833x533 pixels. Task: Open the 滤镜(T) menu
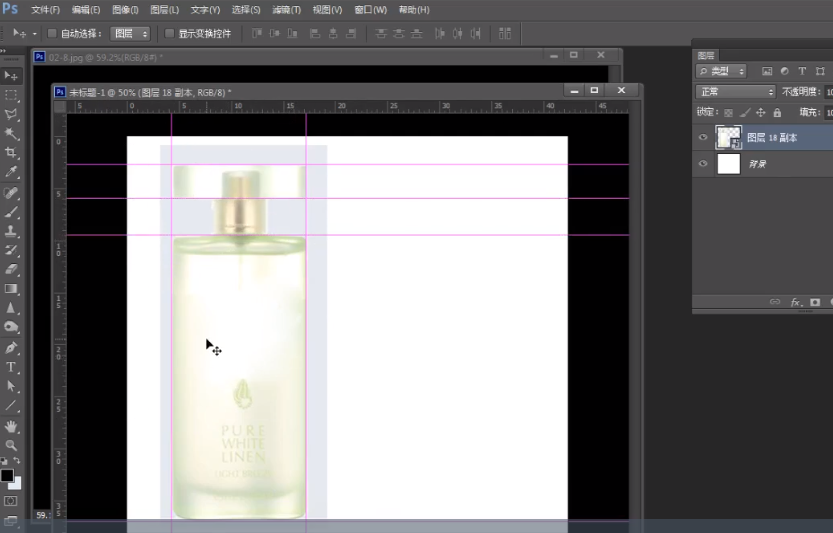(286, 10)
